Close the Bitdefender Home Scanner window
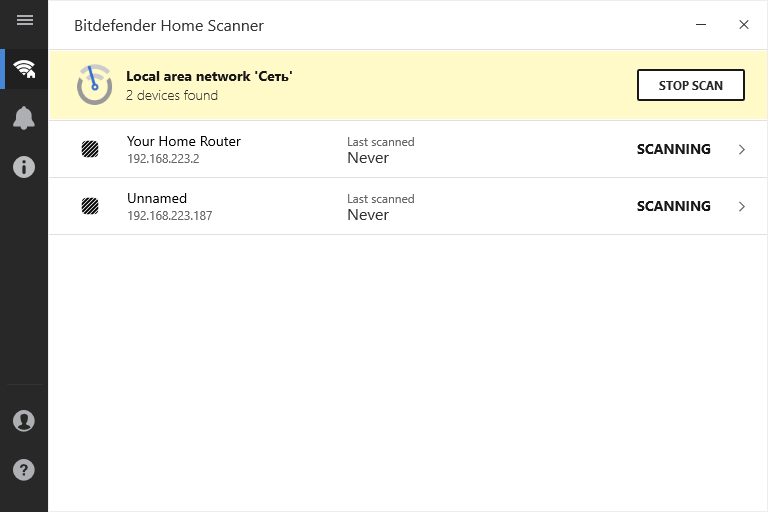 pyautogui.click(x=744, y=25)
